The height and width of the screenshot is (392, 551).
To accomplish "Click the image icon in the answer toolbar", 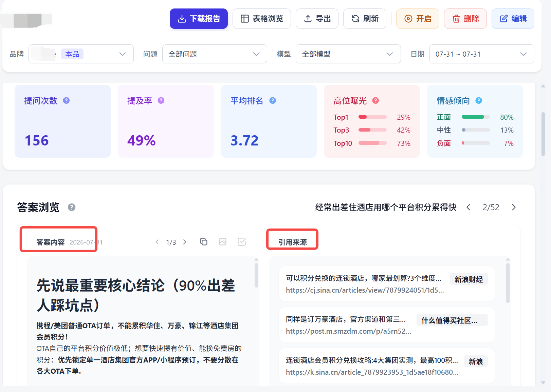I will [223, 242].
